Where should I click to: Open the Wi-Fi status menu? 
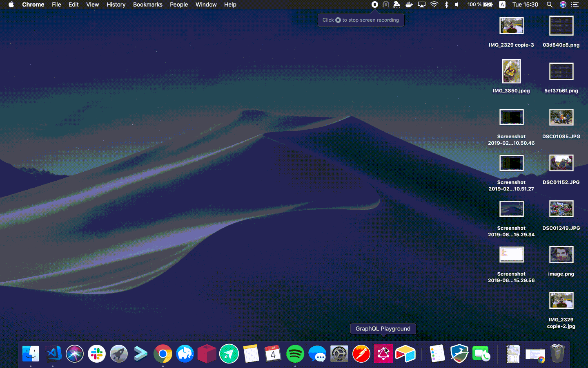tap(434, 4)
